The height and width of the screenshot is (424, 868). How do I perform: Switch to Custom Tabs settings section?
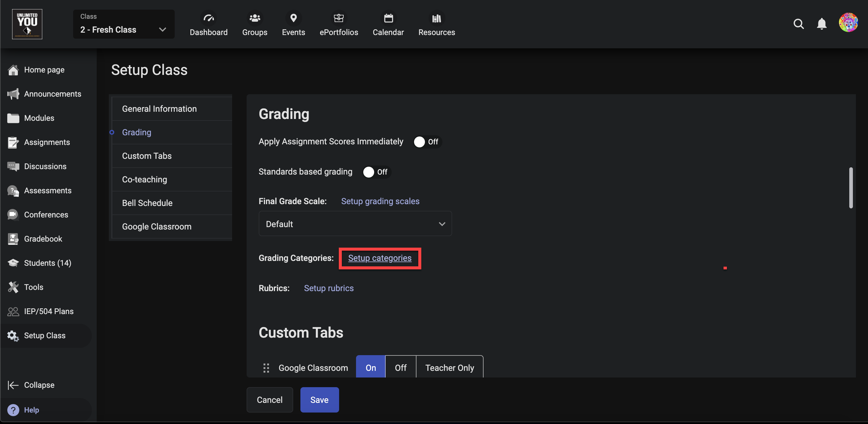[x=147, y=156]
